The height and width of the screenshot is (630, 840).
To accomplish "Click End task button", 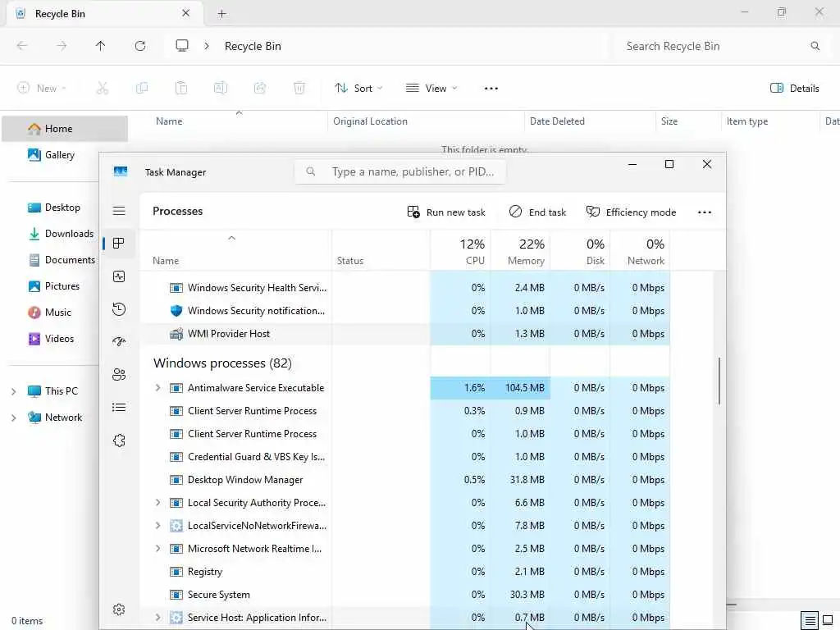I will pyautogui.click(x=537, y=212).
